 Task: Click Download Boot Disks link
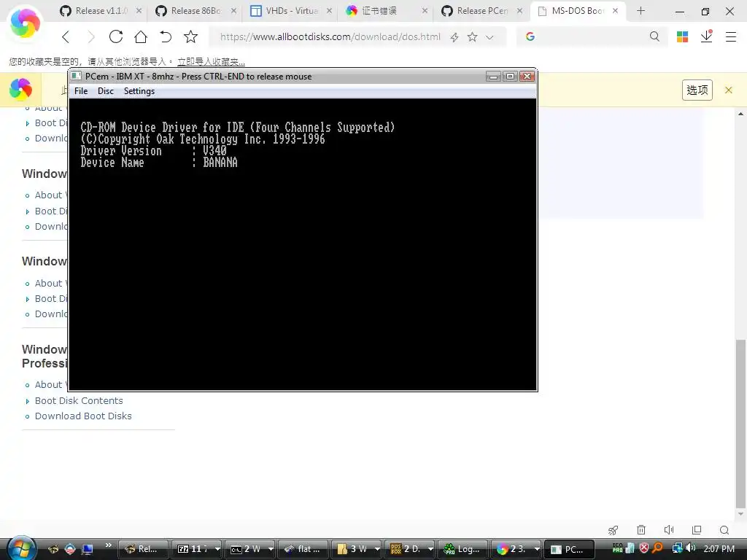[x=83, y=416]
